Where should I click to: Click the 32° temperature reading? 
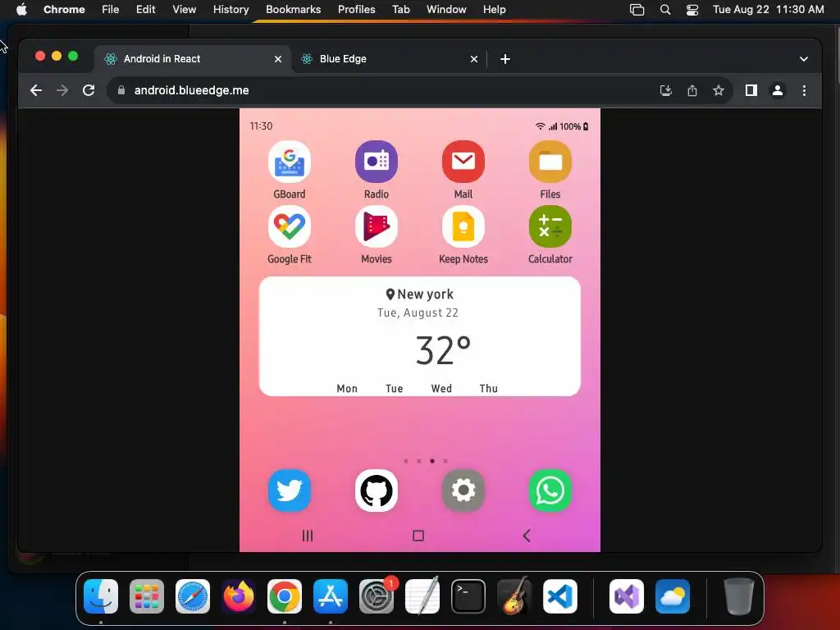tap(443, 351)
